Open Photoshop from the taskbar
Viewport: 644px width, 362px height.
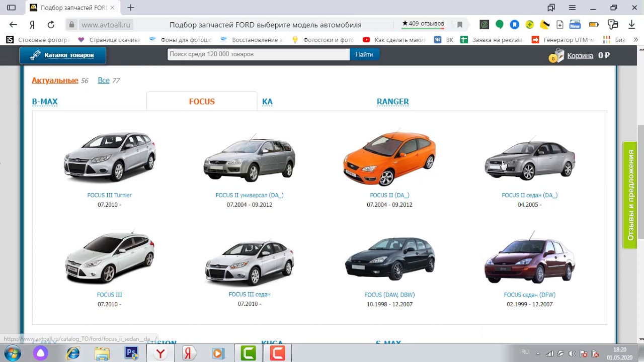[131, 353]
